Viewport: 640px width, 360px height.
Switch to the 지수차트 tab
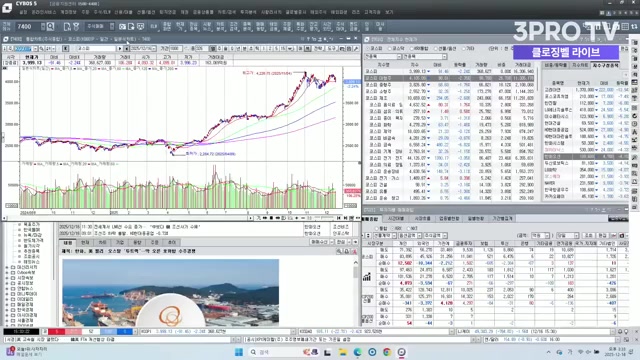click(580, 65)
